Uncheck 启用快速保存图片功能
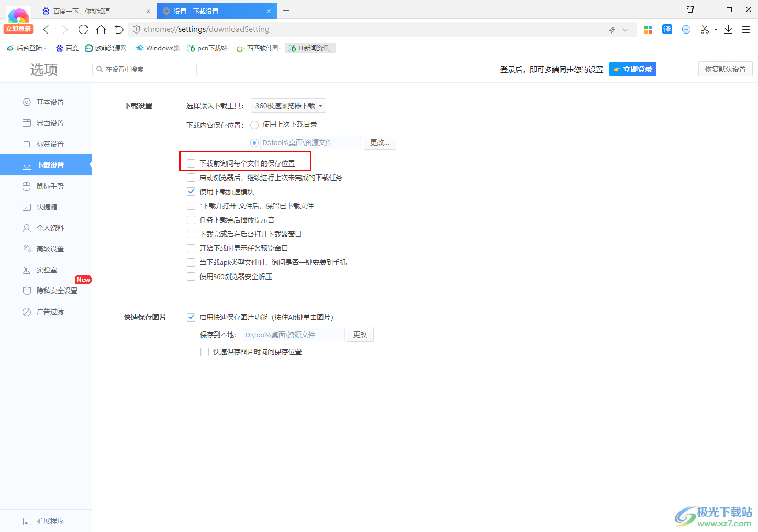Viewport: 758px width, 532px height. (191, 317)
